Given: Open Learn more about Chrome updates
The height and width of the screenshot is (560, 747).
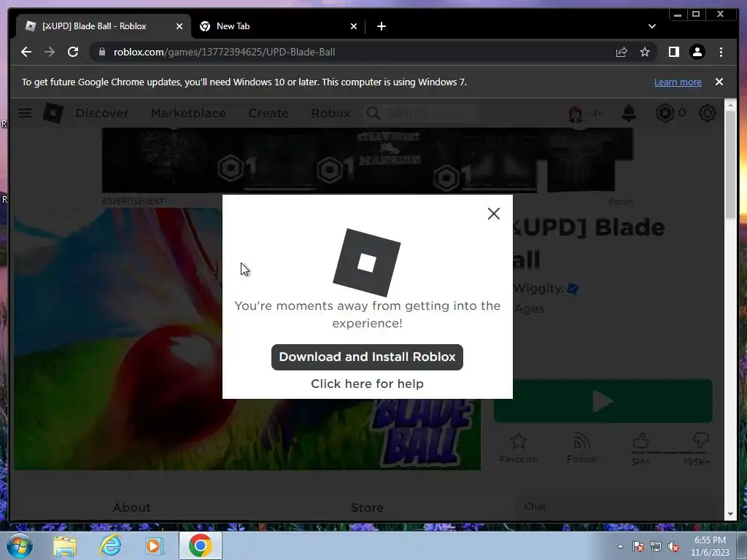Looking at the screenshot, I should click(678, 82).
